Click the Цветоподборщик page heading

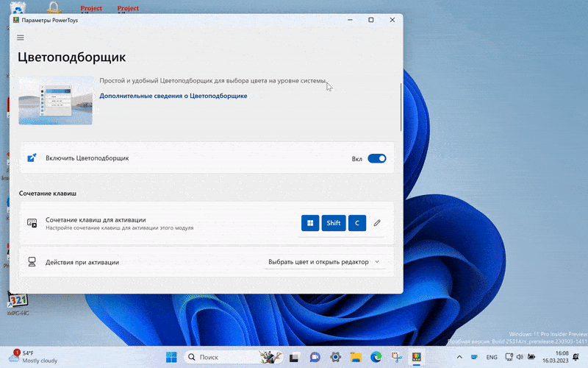(71, 57)
